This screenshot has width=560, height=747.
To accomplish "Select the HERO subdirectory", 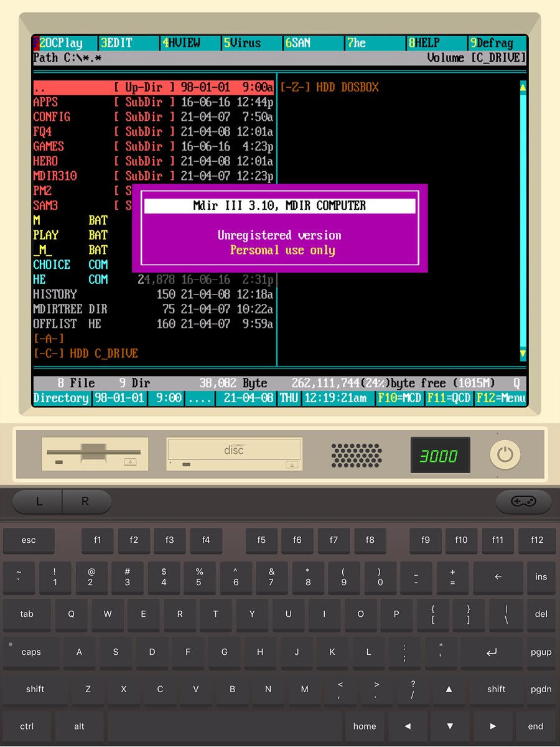I will tap(153, 161).
